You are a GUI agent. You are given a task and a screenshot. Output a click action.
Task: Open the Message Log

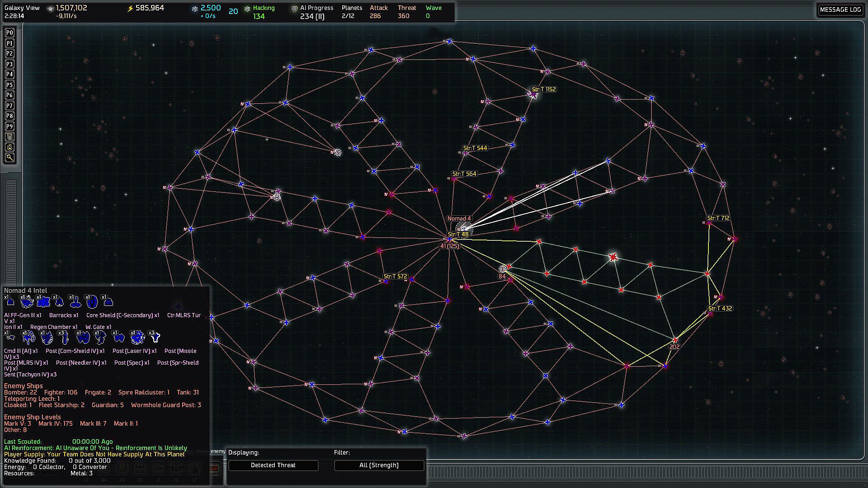840,9
